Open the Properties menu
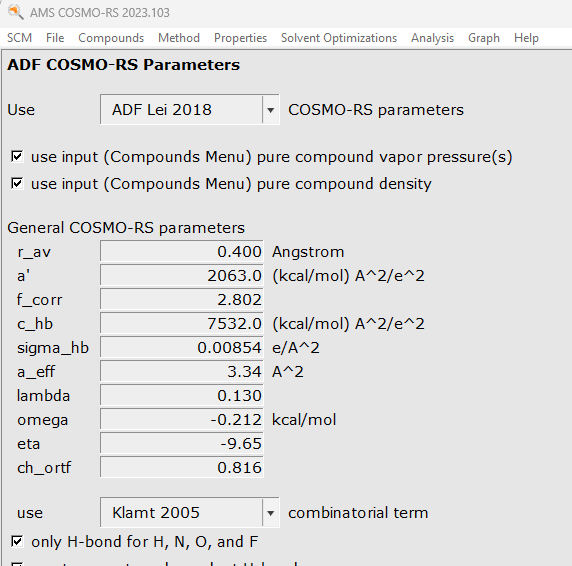 240,38
